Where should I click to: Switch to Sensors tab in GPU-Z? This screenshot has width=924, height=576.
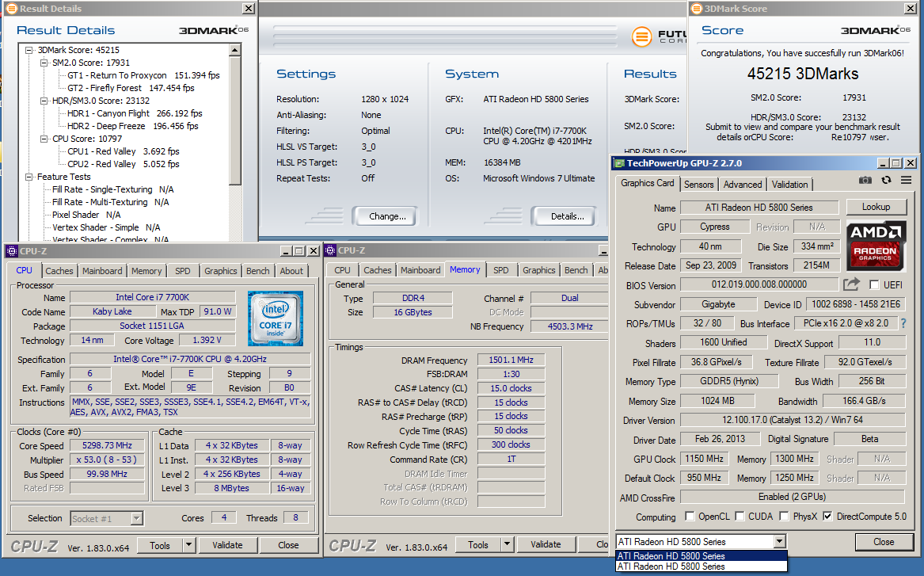tap(699, 185)
